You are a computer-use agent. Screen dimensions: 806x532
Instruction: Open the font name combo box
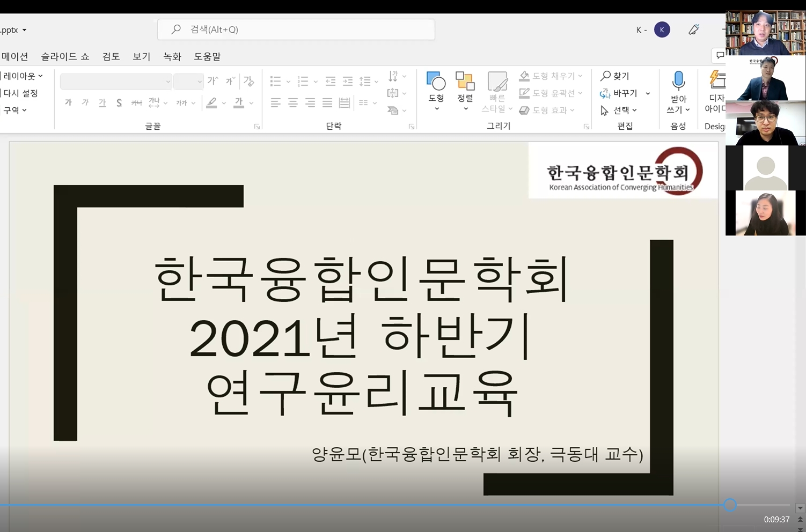(x=116, y=82)
